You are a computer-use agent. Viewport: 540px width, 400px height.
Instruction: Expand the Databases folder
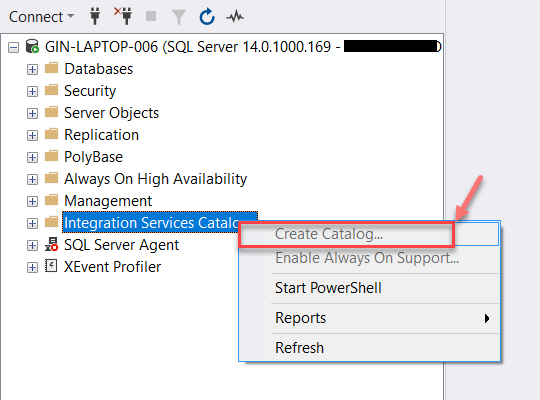32,69
